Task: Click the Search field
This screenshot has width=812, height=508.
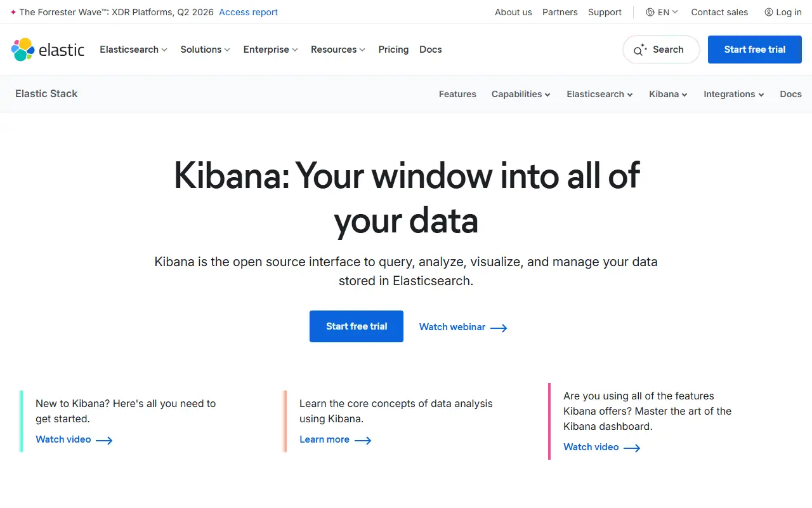Action: point(661,50)
